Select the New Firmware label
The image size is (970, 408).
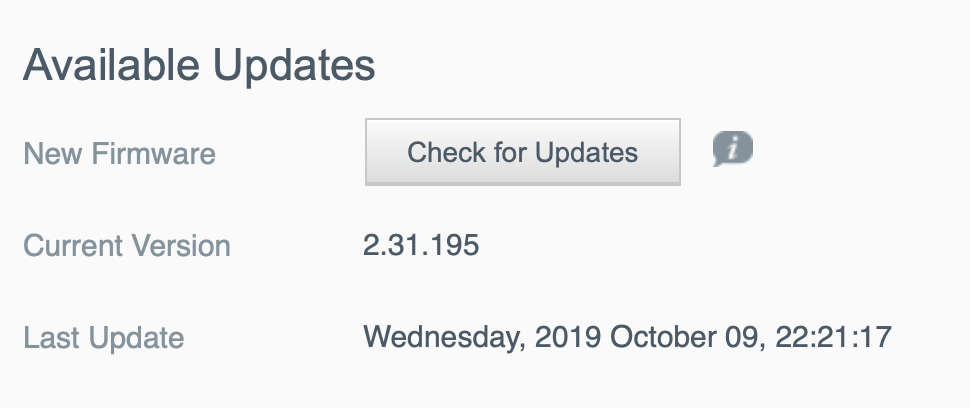tap(119, 154)
